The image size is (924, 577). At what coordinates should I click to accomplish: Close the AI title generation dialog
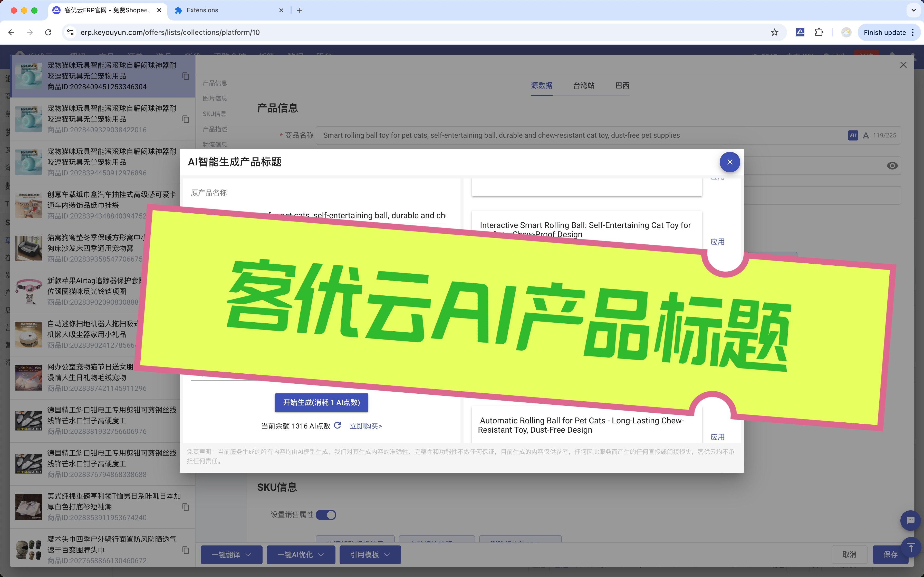(x=730, y=162)
